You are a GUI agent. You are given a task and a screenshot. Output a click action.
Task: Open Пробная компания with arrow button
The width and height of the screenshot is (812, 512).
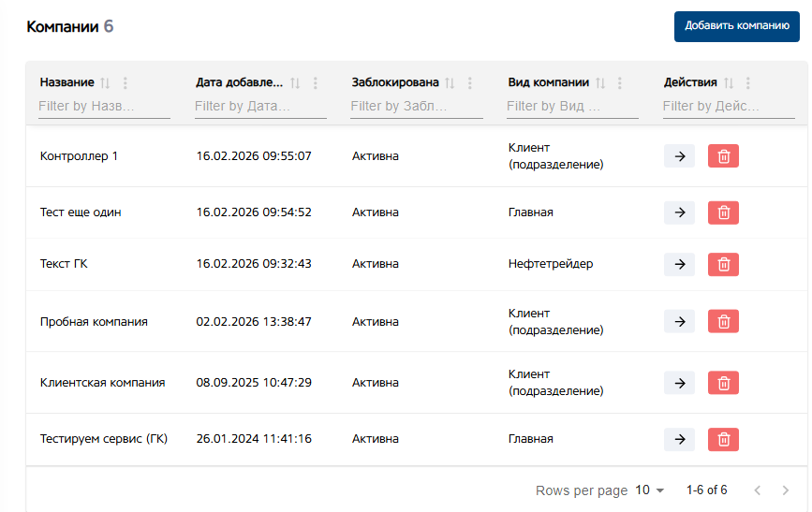[x=679, y=321]
